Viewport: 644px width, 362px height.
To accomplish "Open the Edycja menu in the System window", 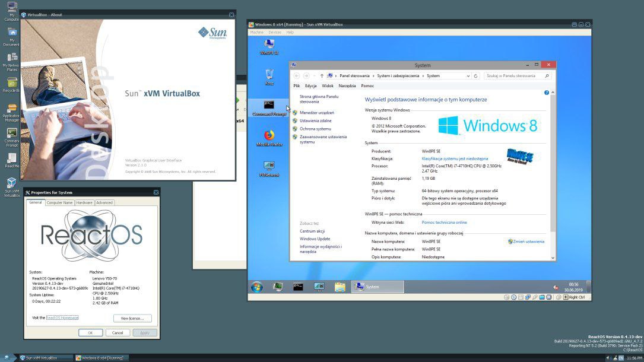I will click(x=311, y=86).
